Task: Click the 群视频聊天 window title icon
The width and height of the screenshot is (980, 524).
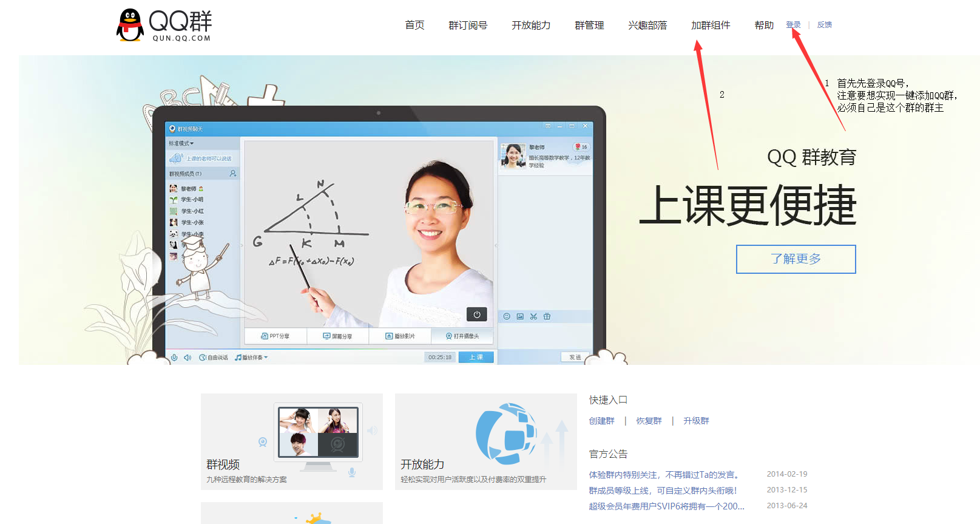Action: tap(172, 129)
